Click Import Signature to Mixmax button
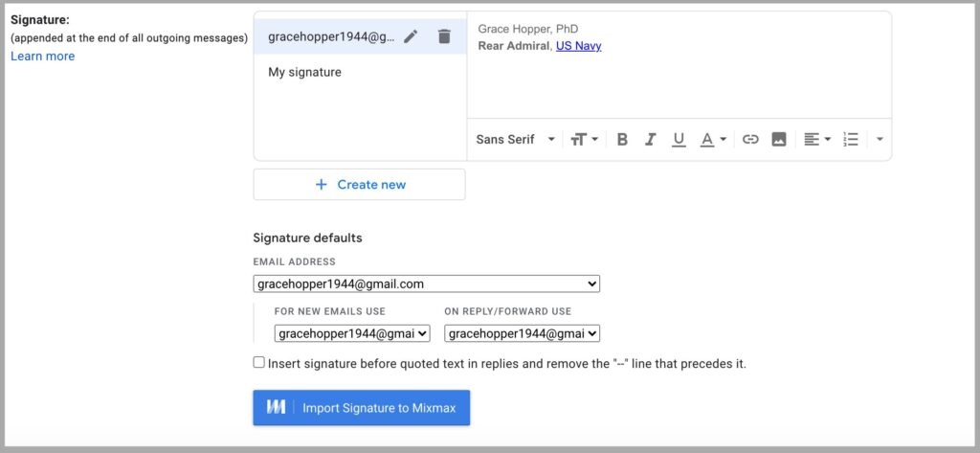The height and width of the screenshot is (453, 980). click(x=361, y=408)
